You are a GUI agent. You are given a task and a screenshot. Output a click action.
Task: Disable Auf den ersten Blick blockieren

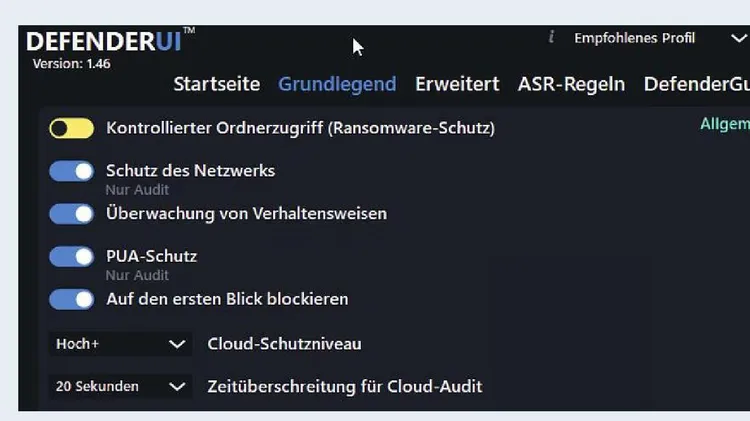[71, 299]
